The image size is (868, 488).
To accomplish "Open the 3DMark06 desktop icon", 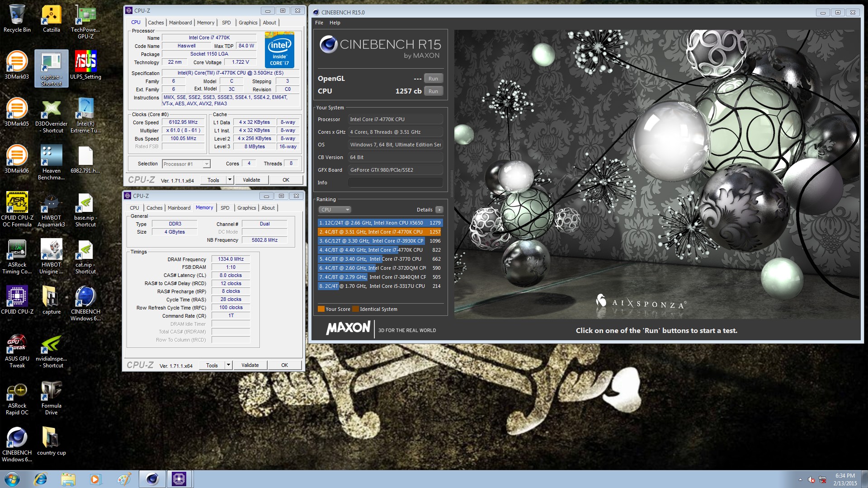I will [x=17, y=160].
